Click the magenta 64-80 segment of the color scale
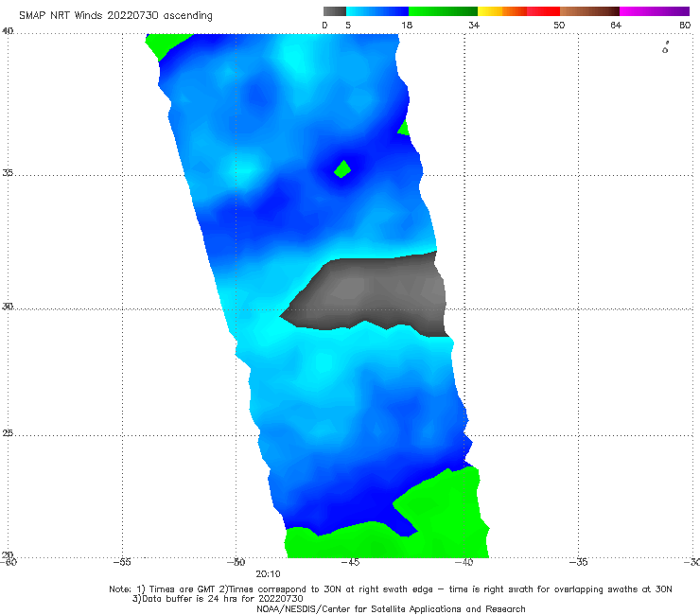Screen dimensions: 700x615 pos(655,11)
